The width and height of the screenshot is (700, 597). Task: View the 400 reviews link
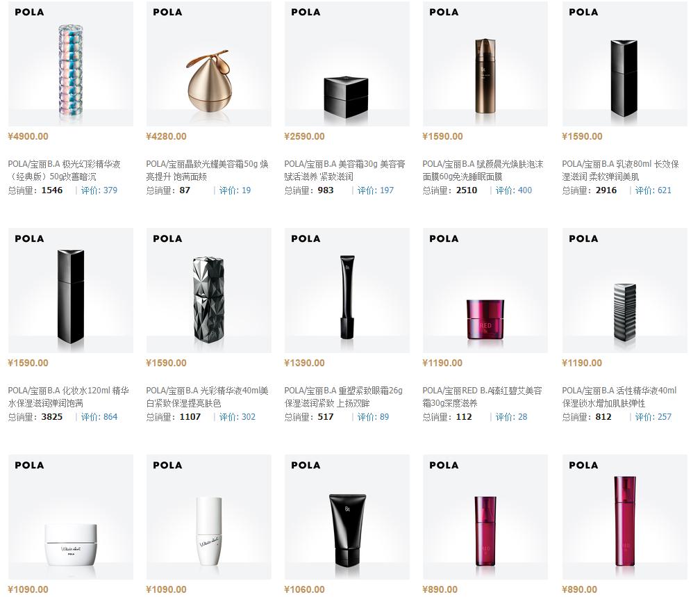pyautogui.click(x=514, y=190)
